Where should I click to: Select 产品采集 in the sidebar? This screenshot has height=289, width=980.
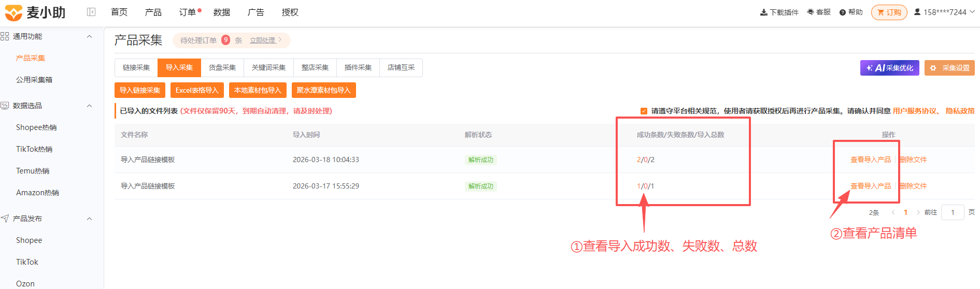(x=31, y=58)
